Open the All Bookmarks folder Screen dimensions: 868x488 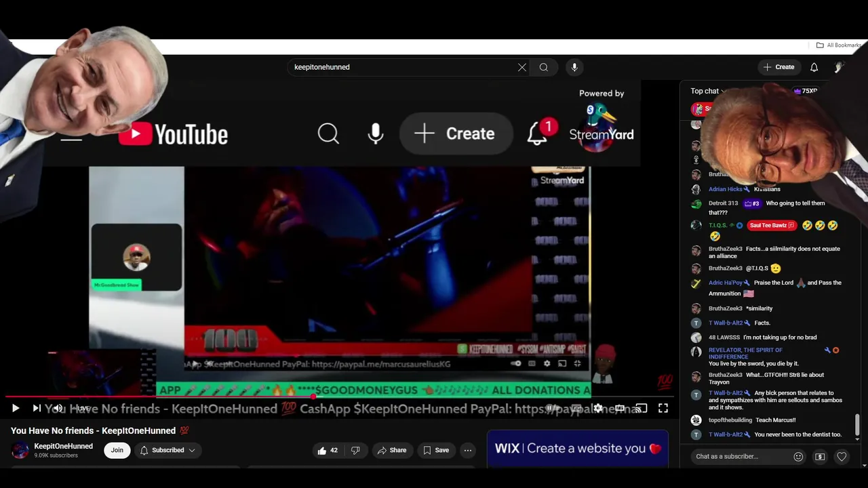839,45
